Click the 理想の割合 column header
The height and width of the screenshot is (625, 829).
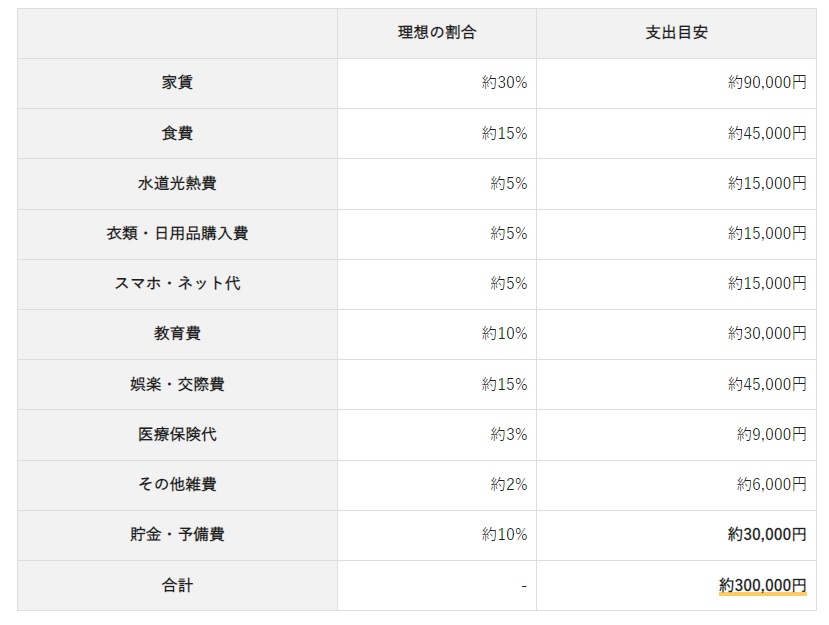[x=437, y=33]
